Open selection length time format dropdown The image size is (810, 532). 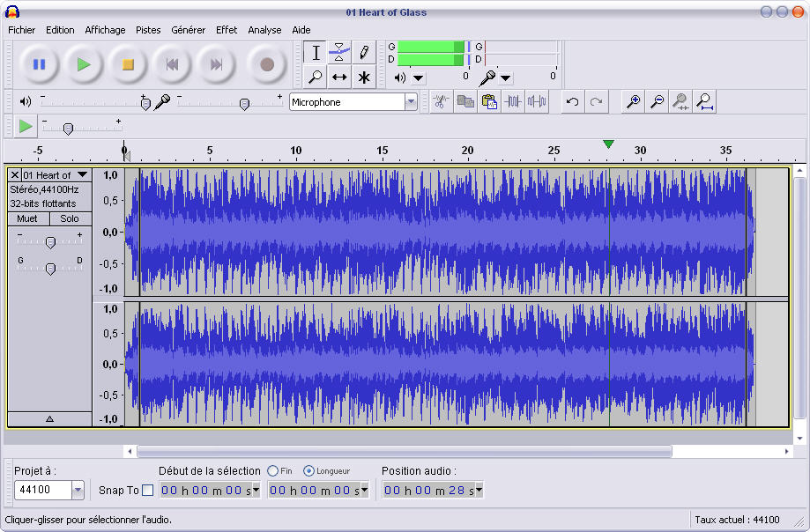[364, 489]
